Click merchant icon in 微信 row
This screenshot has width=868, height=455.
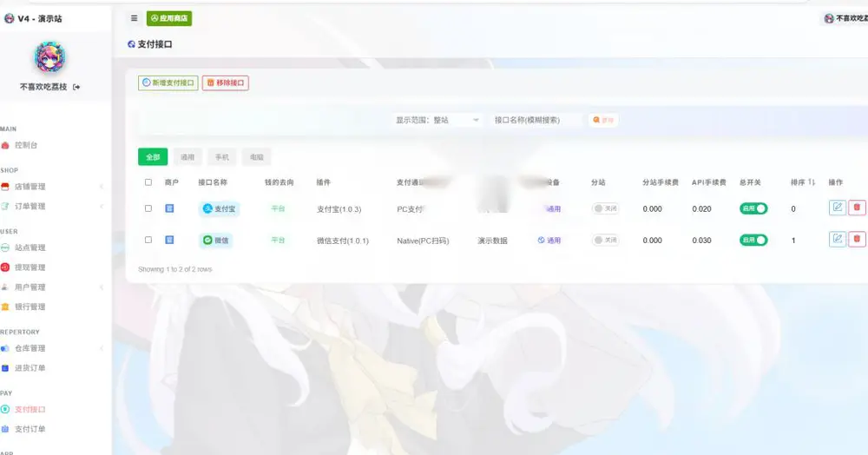point(170,240)
